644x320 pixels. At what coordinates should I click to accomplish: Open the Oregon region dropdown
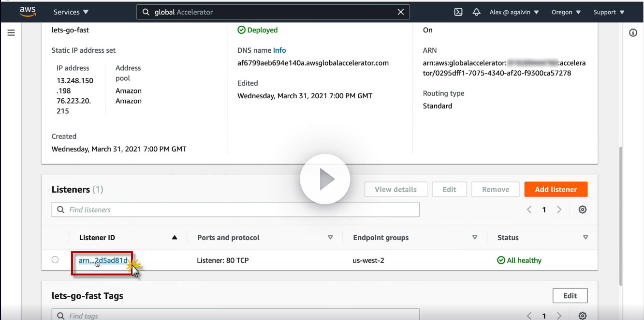click(x=565, y=12)
